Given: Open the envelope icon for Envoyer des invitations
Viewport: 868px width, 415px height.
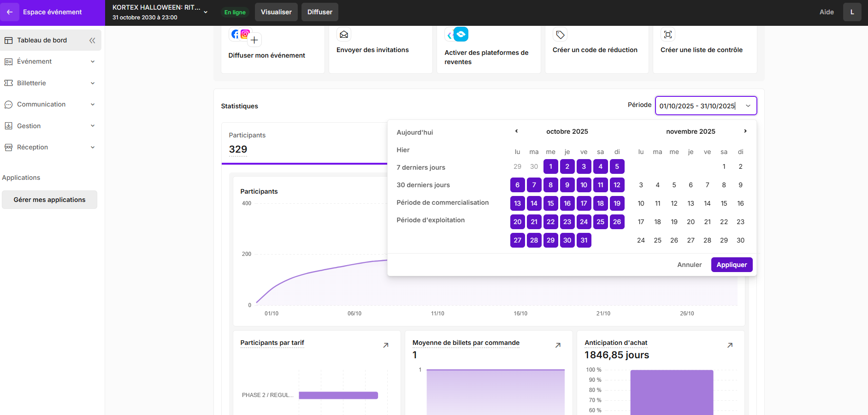Looking at the screenshot, I should 344,35.
